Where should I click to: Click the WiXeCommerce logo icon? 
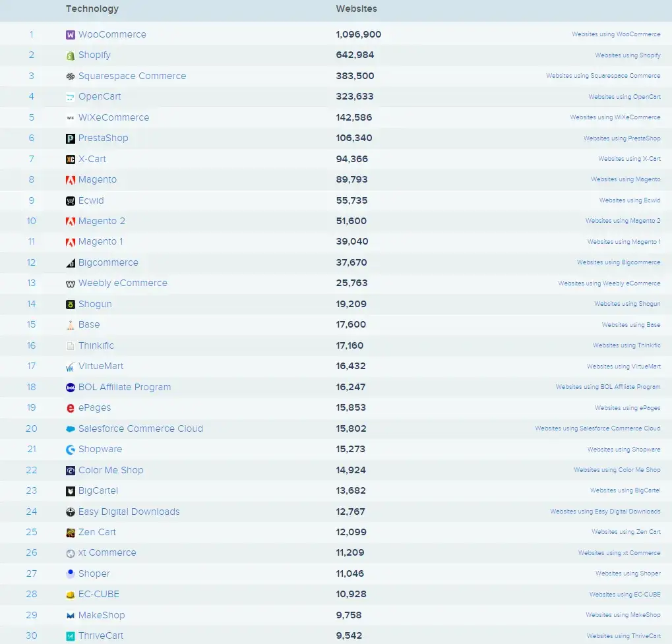pyautogui.click(x=71, y=118)
